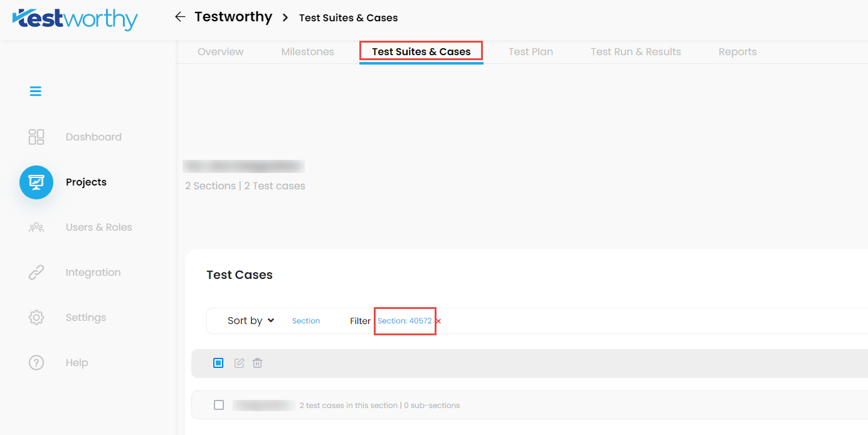Switch to the Overview tab
The image size is (868, 435).
(220, 52)
